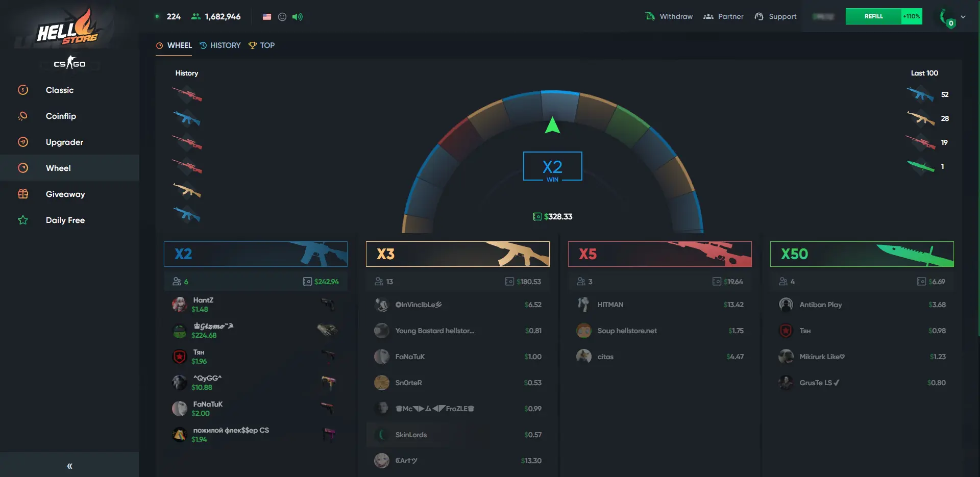The height and width of the screenshot is (477, 980).
Task: Click the user avatar with 0 badge
Action: click(x=947, y=17)
